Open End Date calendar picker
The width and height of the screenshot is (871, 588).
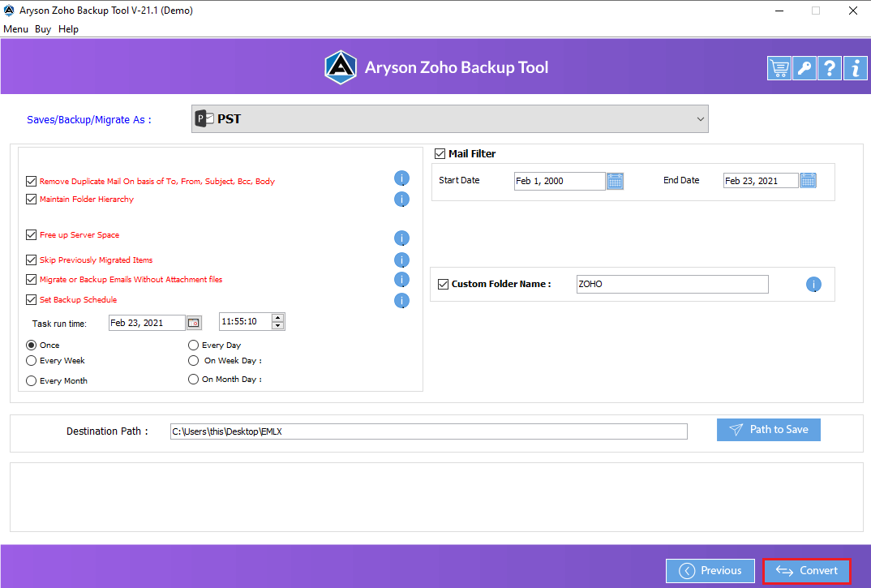809,181
